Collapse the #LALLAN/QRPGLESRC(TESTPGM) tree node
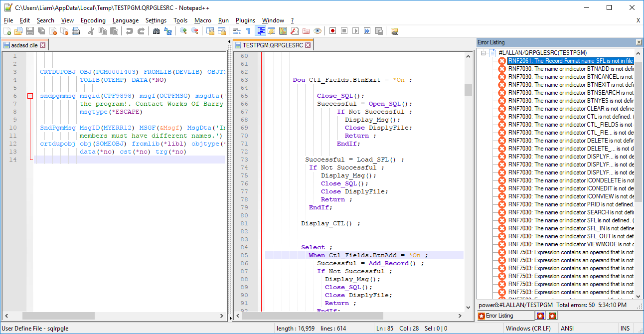Image resolution: width=644 pixels, height=334 pixels. click(x=483, y=52)
